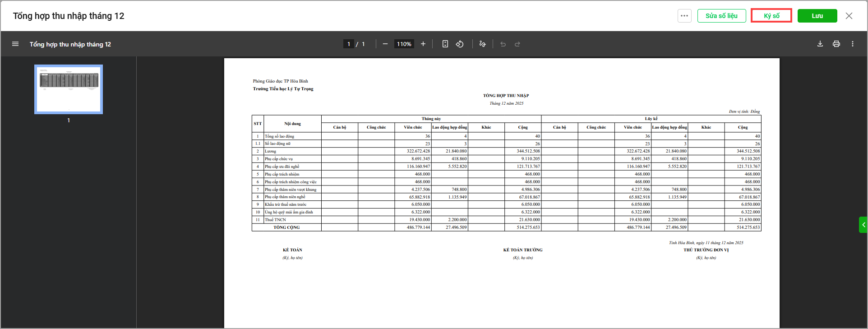Expand the green side panel arrow

(863, 225)
